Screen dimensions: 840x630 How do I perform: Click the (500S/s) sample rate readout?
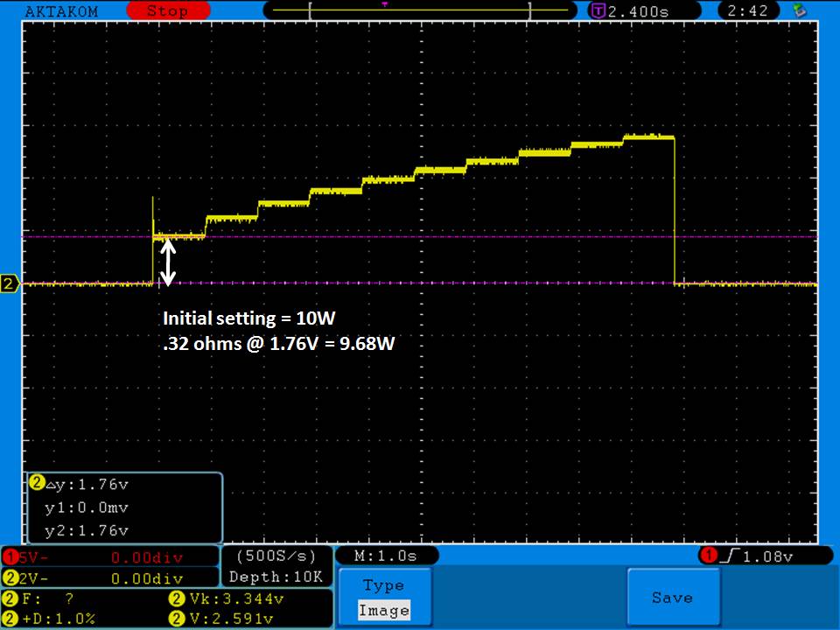(x=276, y=556)
